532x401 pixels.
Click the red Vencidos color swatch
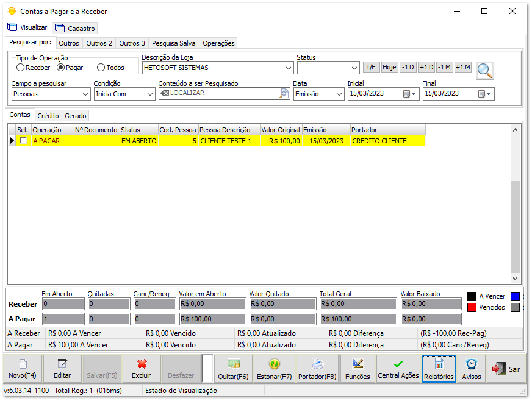click(x=472, y=308)
